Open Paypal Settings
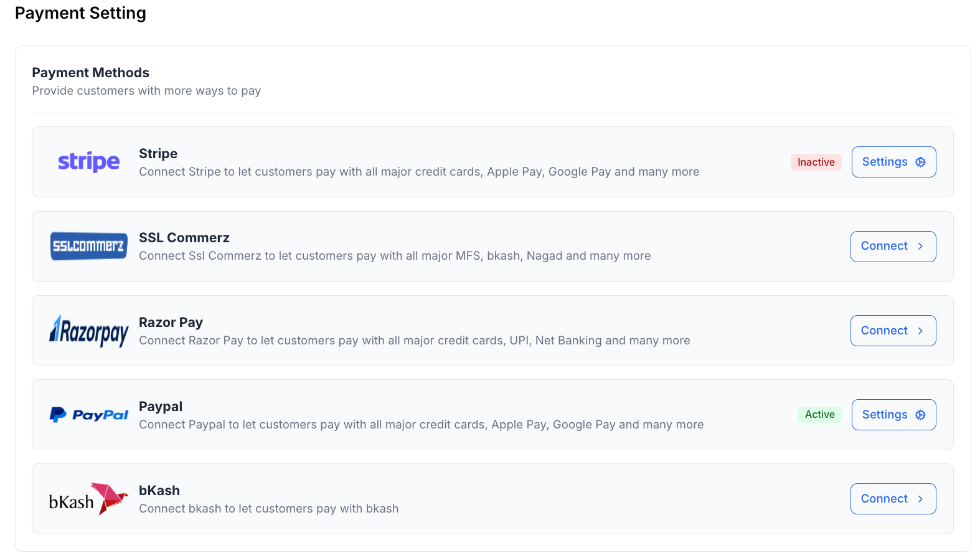 (893, 415)
